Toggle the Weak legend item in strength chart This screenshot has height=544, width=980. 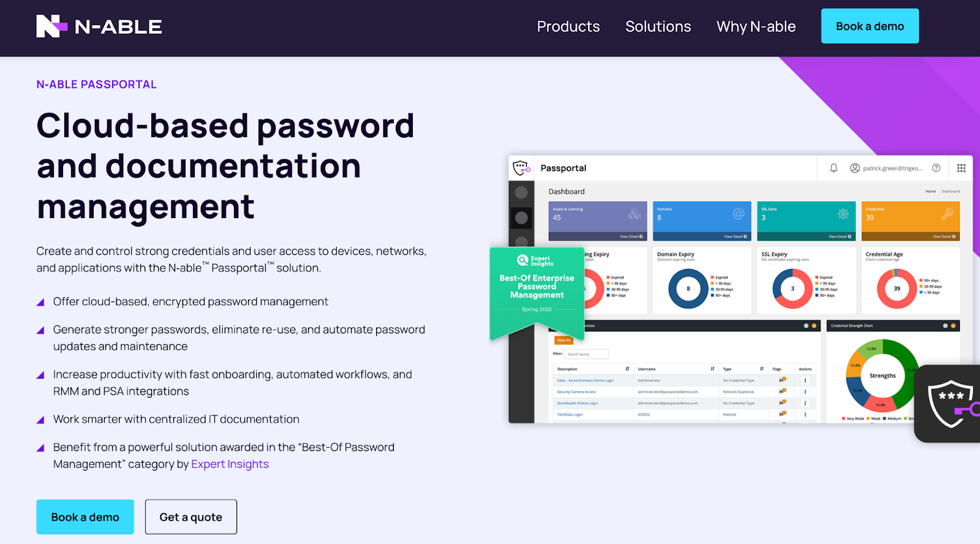(x=873, y=419)
